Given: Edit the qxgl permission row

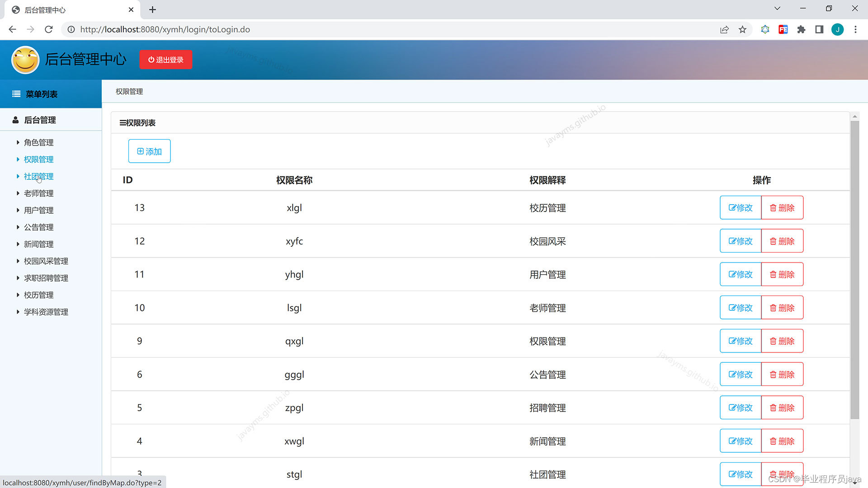Looking at the screenshot, I should pyautogui.click(x=741, y=341).
